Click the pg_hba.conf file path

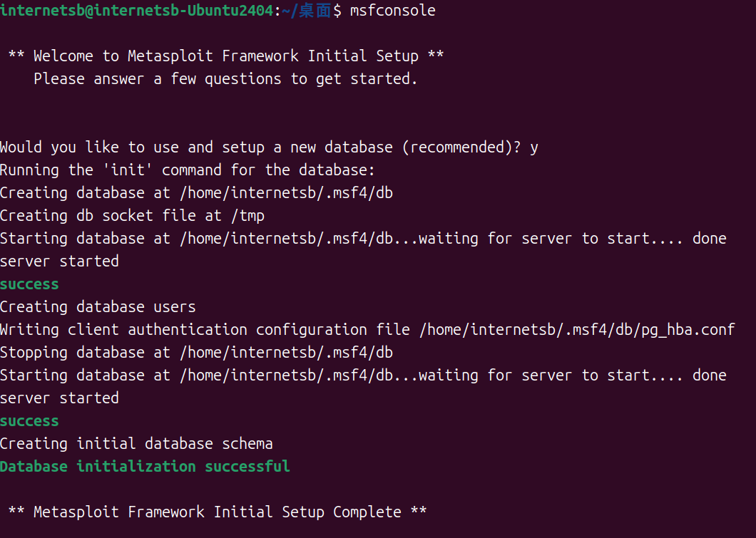pos(578,330)
